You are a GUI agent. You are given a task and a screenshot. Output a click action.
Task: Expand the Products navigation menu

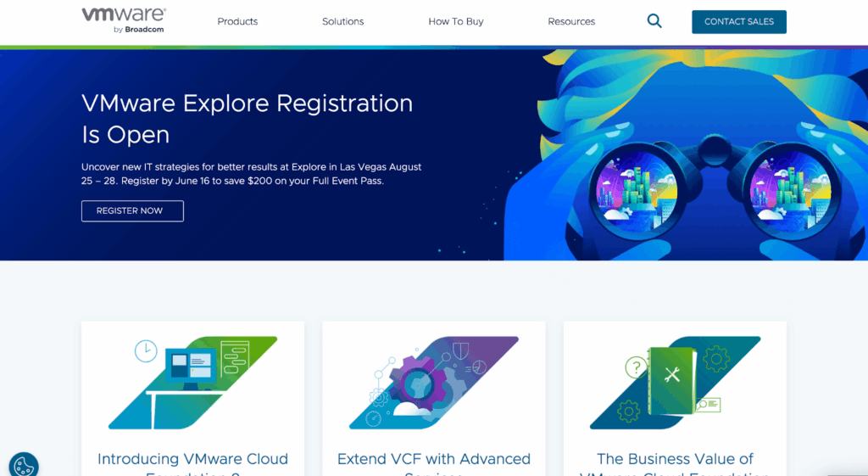point(237,21)
